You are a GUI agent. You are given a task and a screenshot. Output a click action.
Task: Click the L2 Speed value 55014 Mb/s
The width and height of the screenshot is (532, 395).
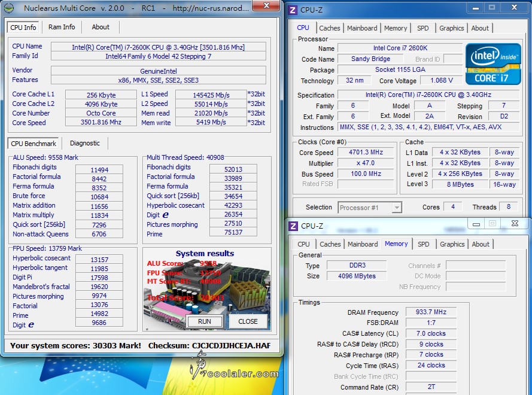pos(211,104)
